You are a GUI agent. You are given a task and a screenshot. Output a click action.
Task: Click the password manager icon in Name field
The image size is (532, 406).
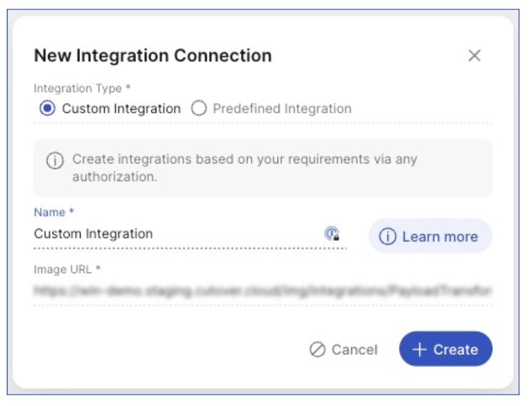(331, 234)
